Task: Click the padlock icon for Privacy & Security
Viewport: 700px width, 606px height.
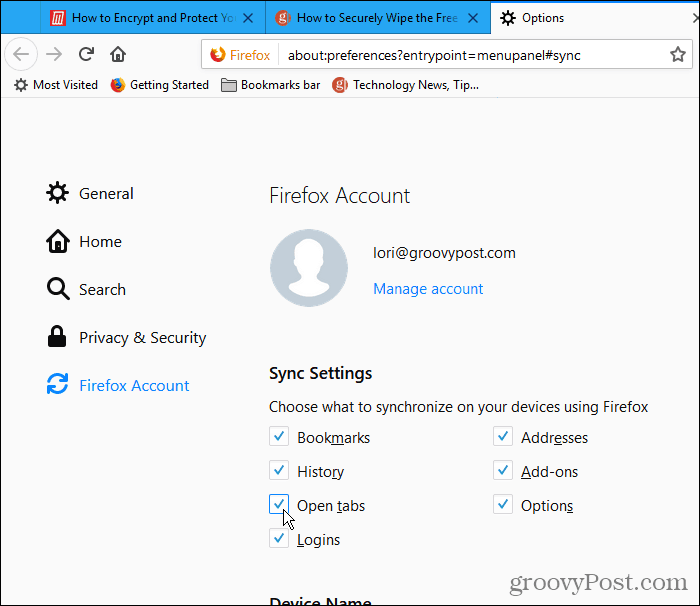Action: (x=57, y=337)
